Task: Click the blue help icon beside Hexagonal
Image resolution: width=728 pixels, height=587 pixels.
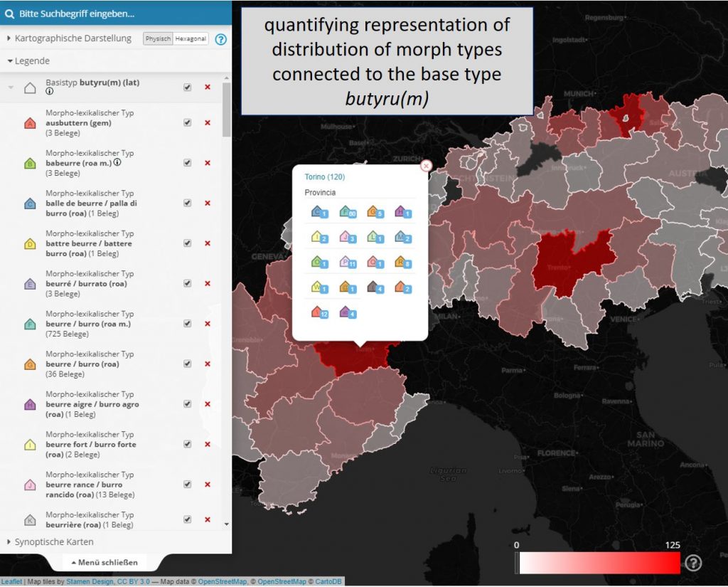Action: point(220,39)
